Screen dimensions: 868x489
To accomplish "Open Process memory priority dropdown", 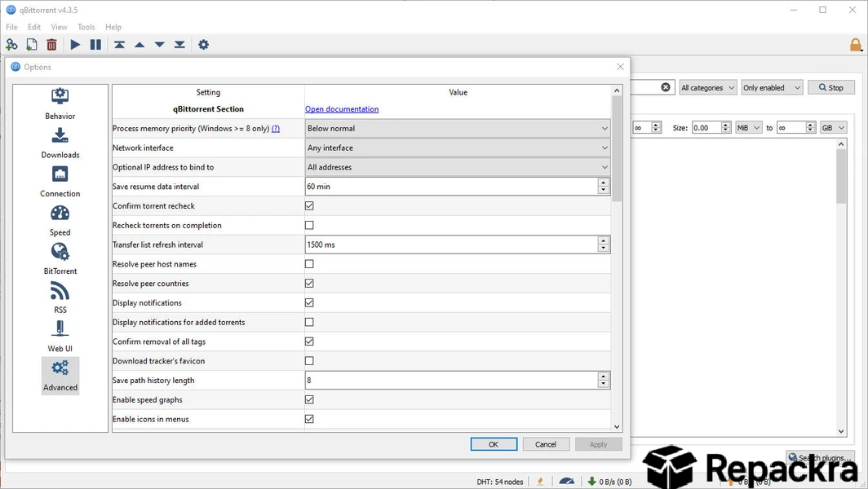I will [x=457, y=128].
